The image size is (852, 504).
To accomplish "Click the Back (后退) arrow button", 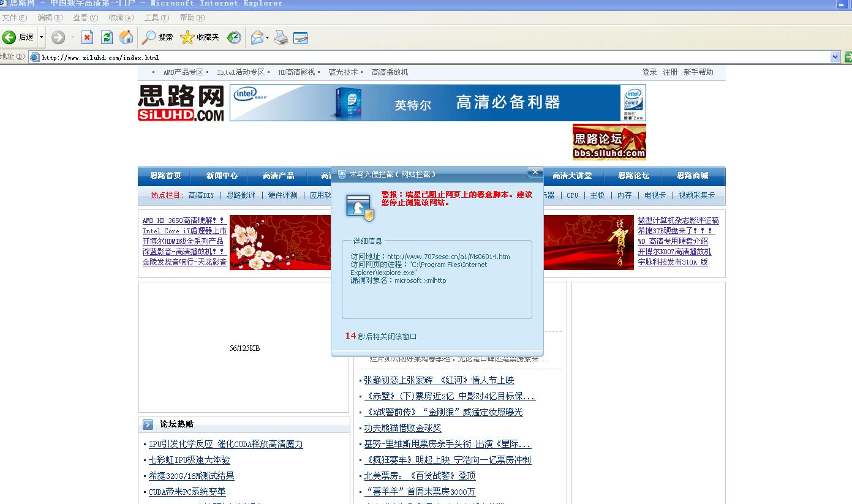I will tap(18, 37).
